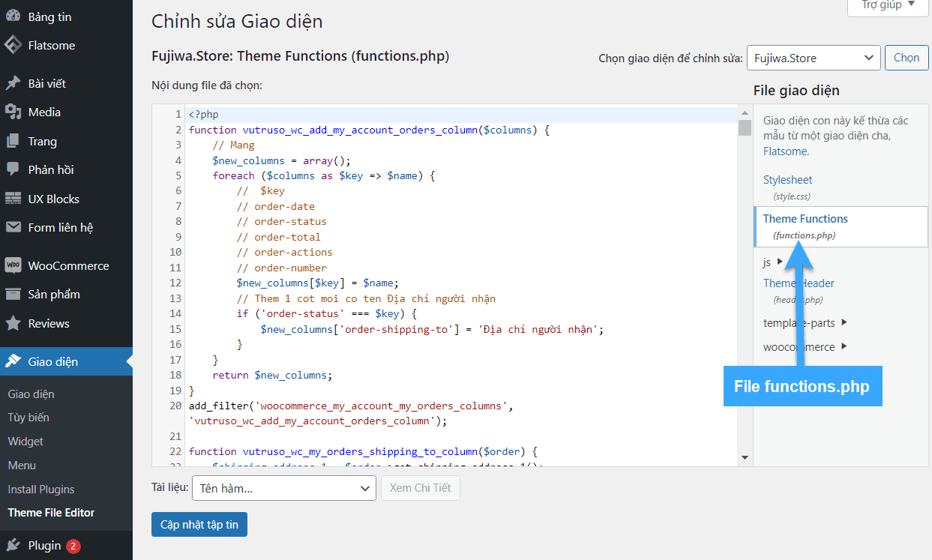Open the Sản phẩm products icon
The height and width of the screenshot is (560, 932).
[13, 294]
